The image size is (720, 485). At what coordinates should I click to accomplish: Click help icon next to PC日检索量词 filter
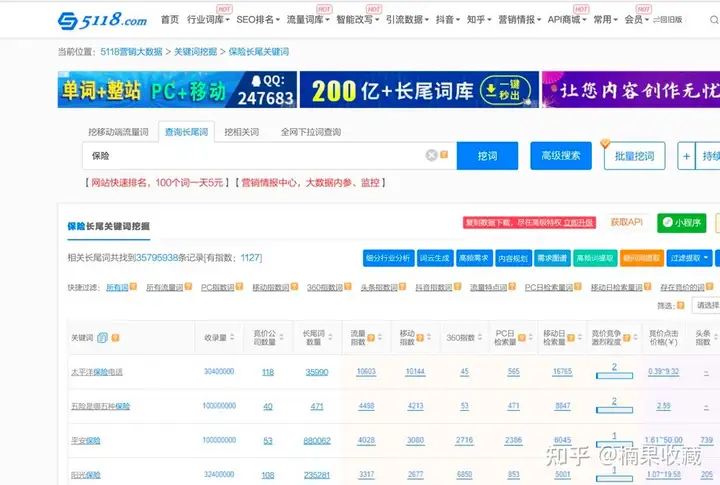tap(578, 287)
